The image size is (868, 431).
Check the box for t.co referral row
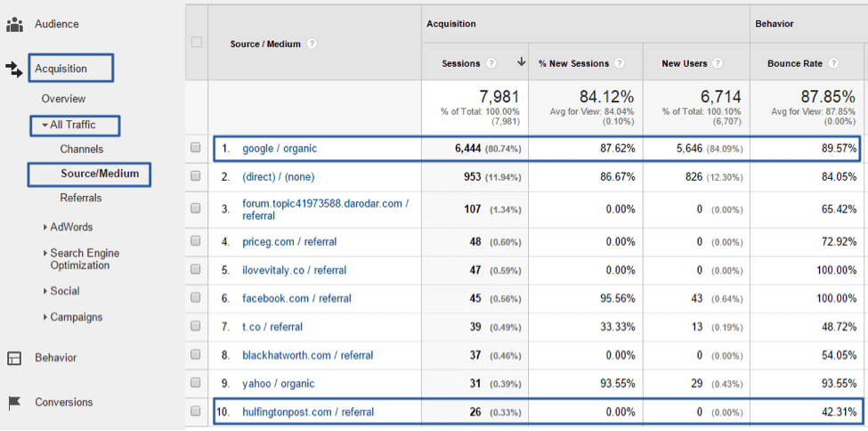pos(195,326)
